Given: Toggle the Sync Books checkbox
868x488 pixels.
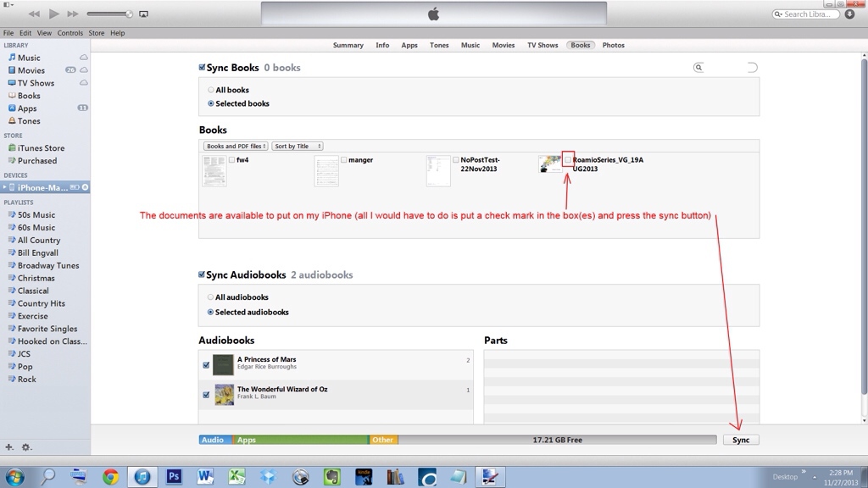Looking at the screenshot, I should point(202,68).
